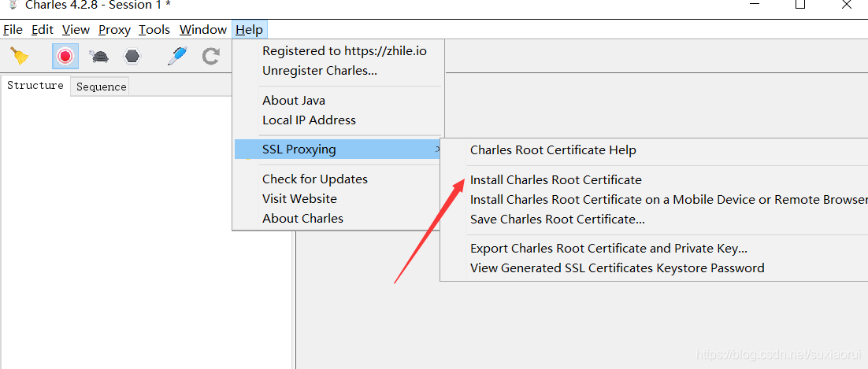Open Charles Root Certificate Help
The height and width of the screenshot is (369, 868).
[x=553, y=150]
